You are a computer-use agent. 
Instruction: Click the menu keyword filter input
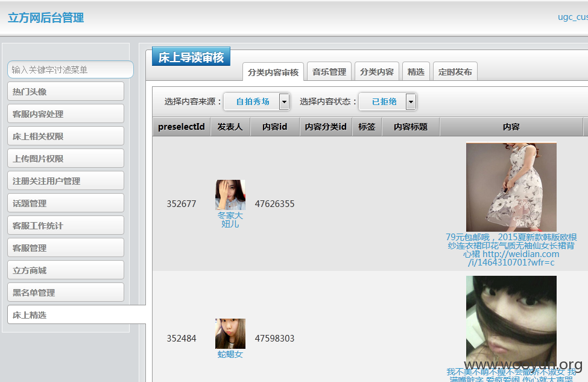71,70
